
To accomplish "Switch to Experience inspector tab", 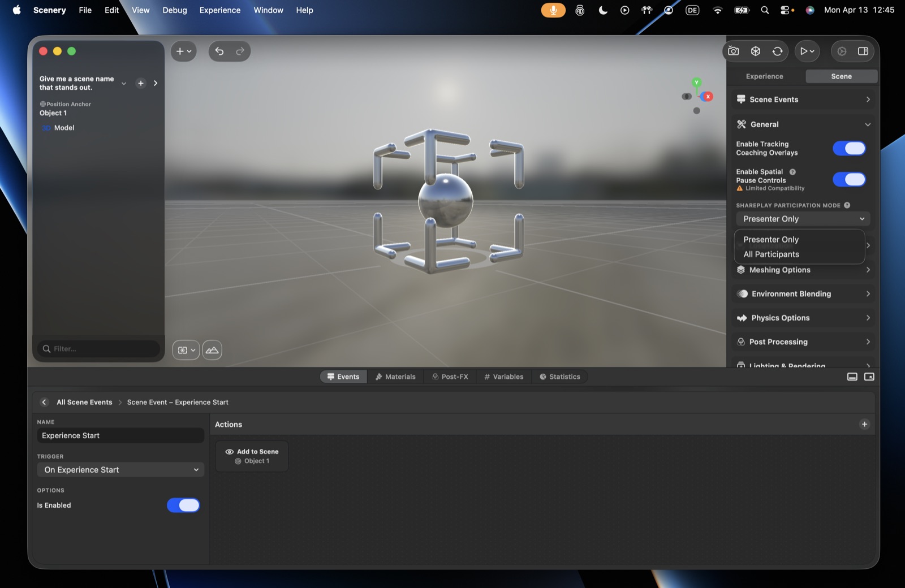I will (x=765, y=76).
